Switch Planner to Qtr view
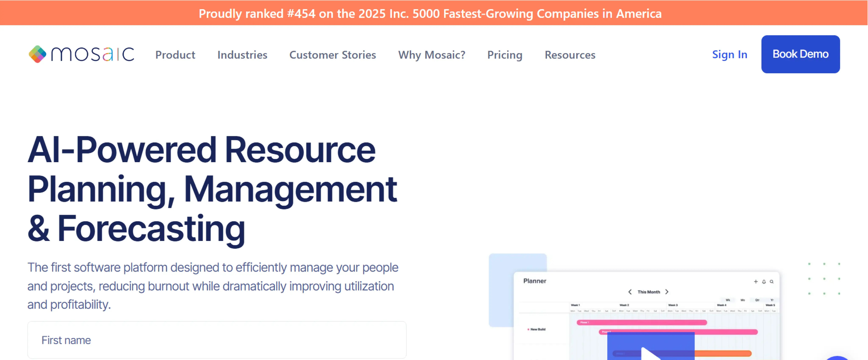Viewport: 868px width, 360px height. (757, 300)
